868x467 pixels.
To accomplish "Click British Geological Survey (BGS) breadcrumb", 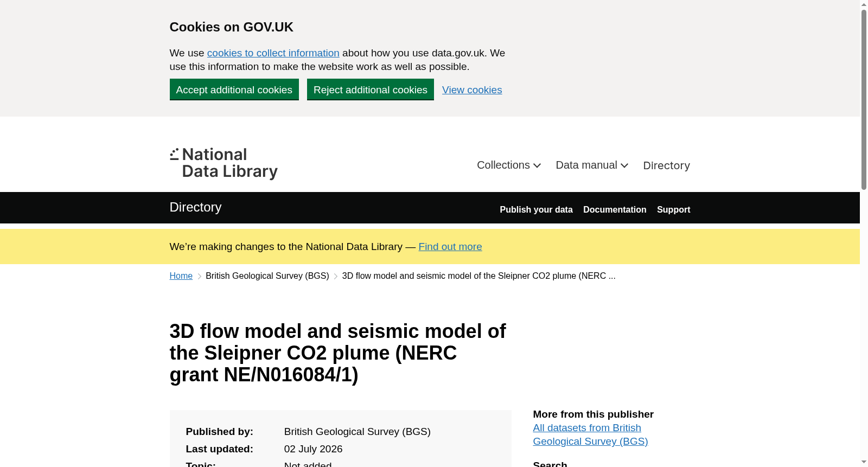I will tap(267, 276).
